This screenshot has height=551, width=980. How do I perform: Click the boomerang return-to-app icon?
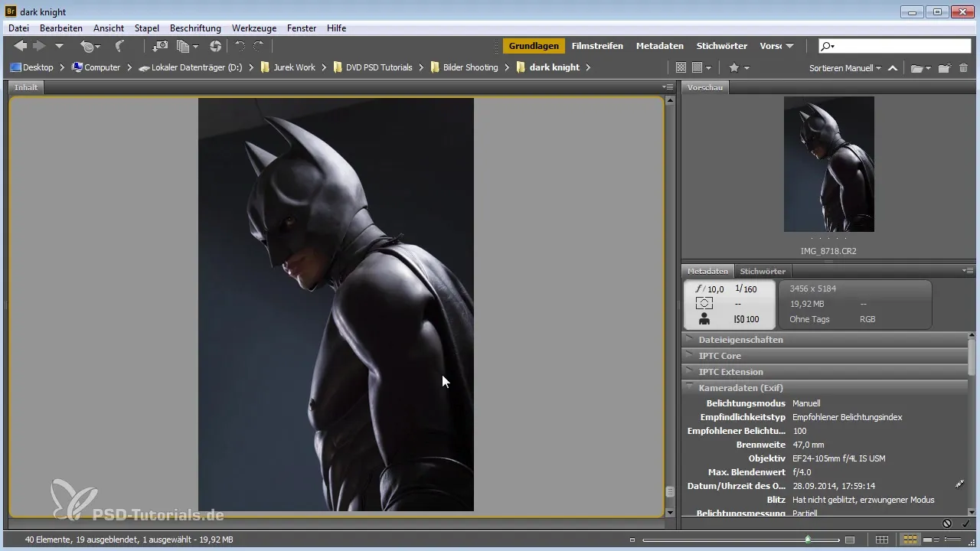coord(119,47)
